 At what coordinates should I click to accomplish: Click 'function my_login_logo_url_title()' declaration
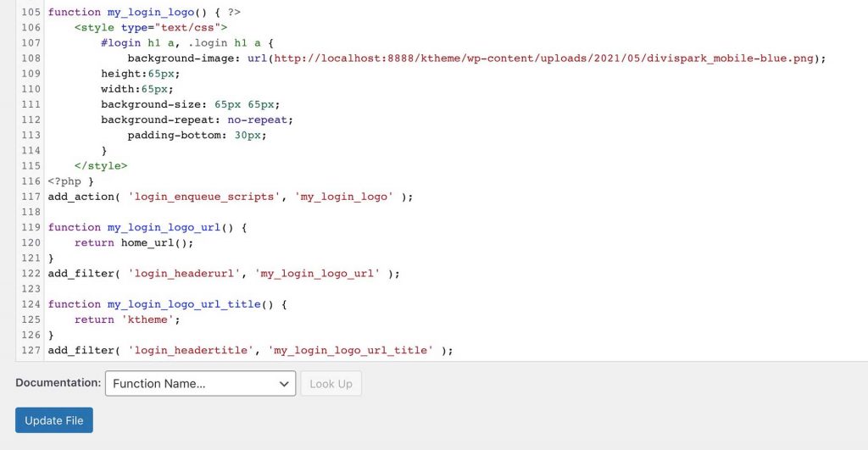[x=167, y=304]
